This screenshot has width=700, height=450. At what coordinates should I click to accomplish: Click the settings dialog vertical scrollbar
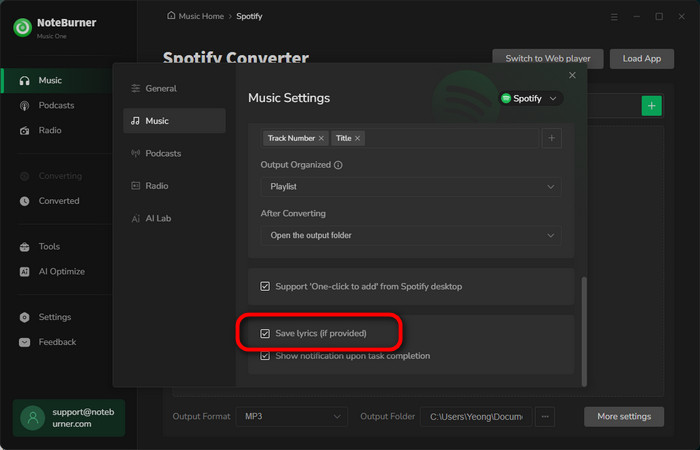click(x=584, y=331)
